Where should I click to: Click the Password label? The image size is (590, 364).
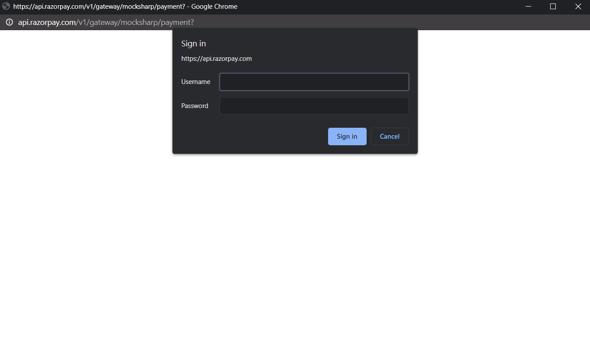[195, 106]
